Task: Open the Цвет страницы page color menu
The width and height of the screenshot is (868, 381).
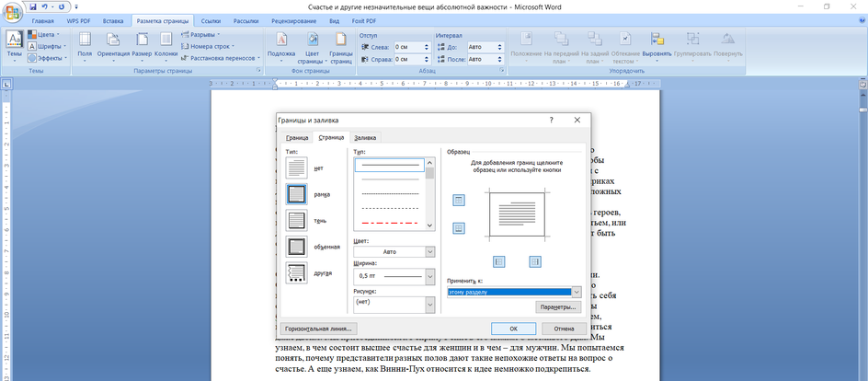Action: [x=313, y=47]
